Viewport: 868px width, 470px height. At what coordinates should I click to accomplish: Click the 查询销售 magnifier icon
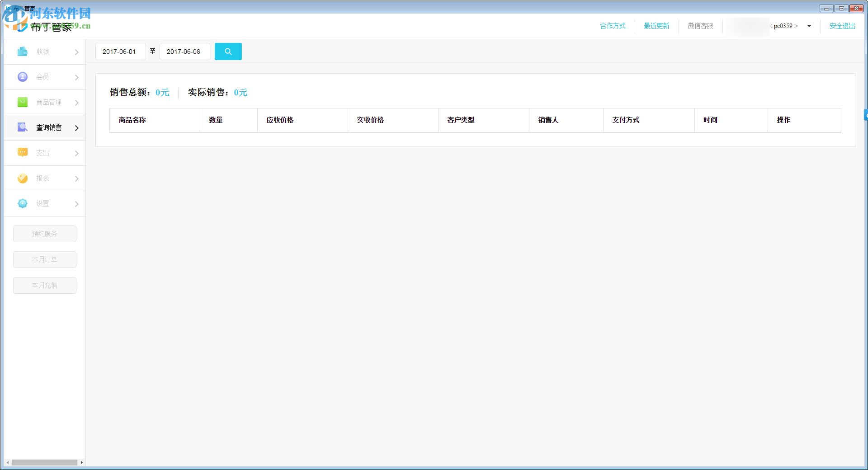click(x=23, y=127)
